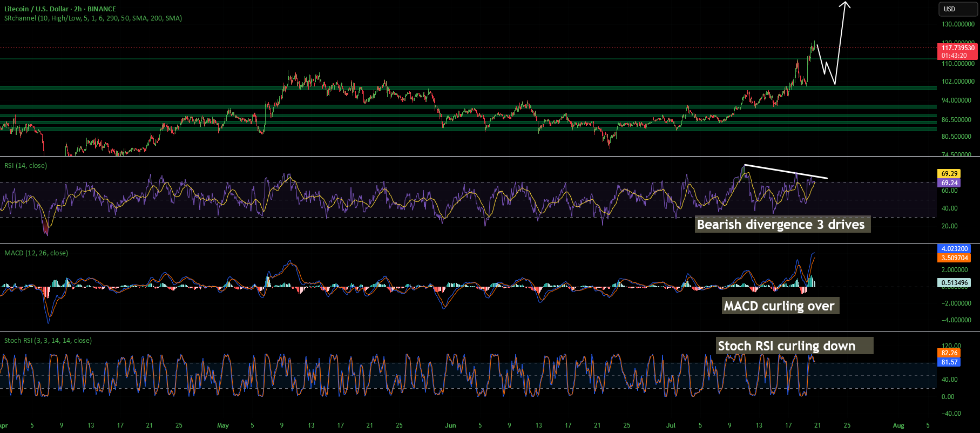Click the MACD (12, 26, close) label

(36, 253)
